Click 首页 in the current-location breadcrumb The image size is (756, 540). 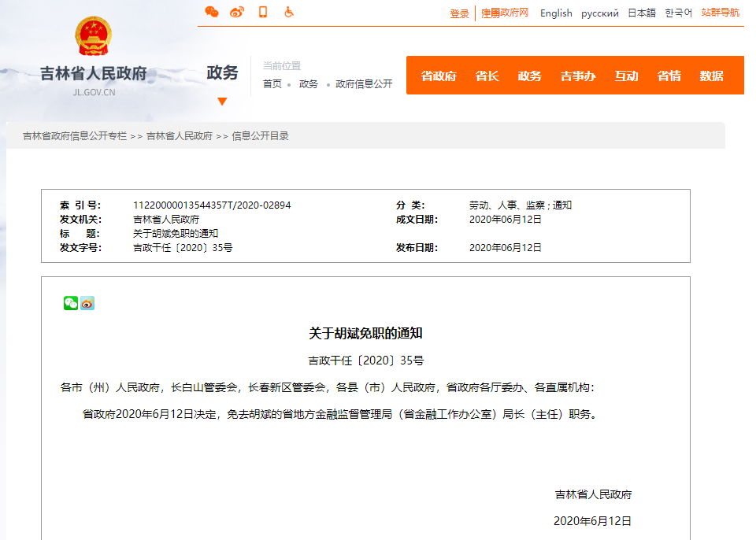point(272,84)
